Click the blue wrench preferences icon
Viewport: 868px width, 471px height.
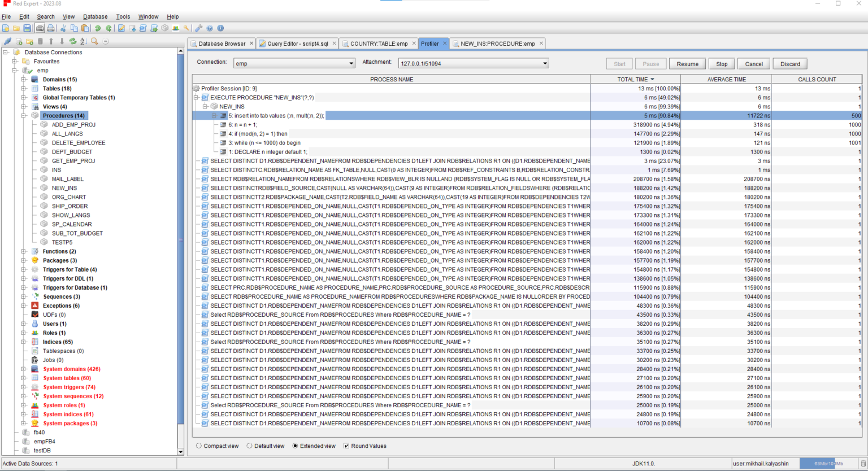click(x=198, y=28)
